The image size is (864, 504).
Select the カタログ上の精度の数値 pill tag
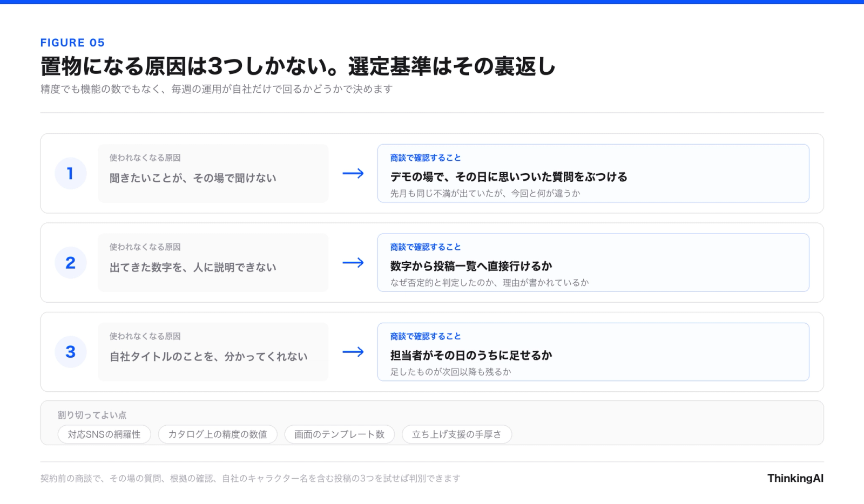(218, 434)
